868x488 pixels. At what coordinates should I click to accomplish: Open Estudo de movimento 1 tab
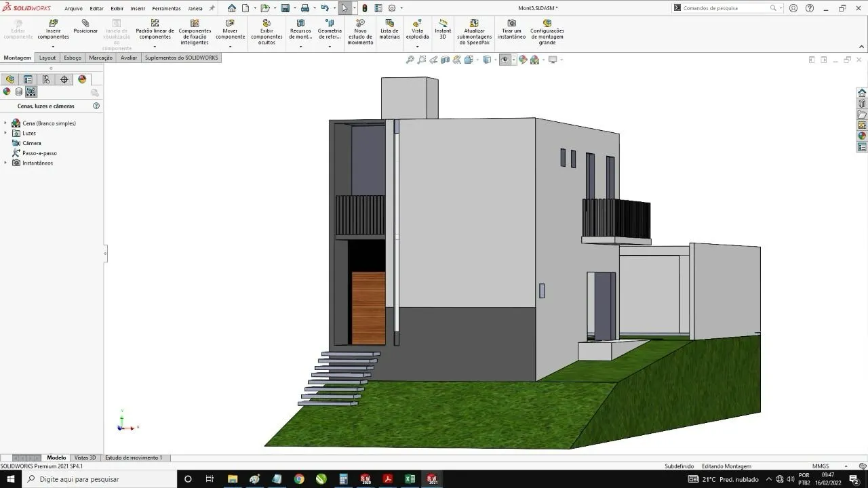[x=134, y=457]
